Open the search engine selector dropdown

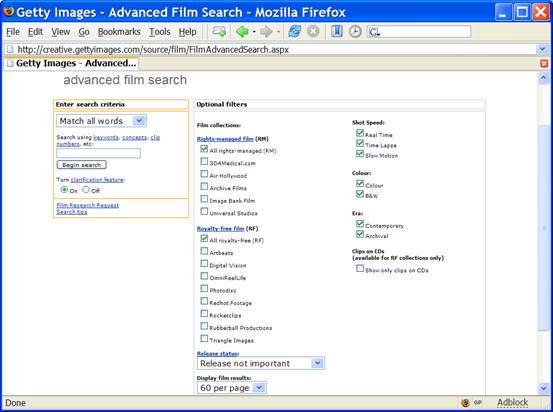click(x=375, y=32)
